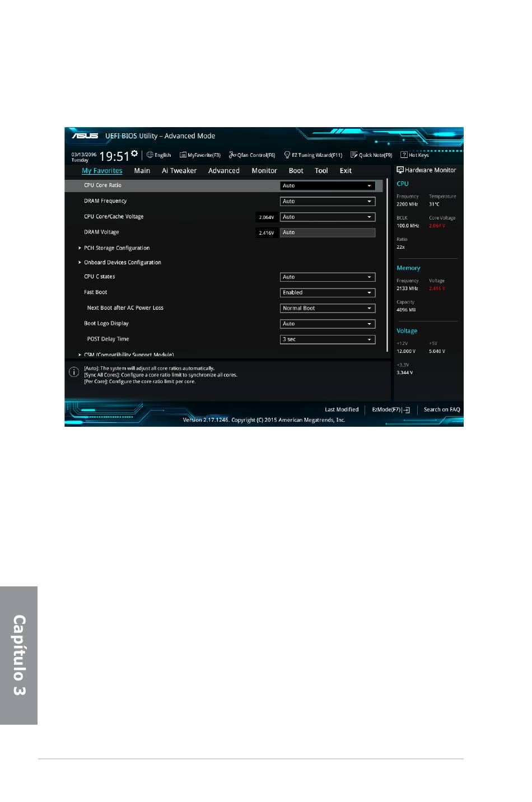Open the Main tab

pyautogui.click(x=142, y=171)
